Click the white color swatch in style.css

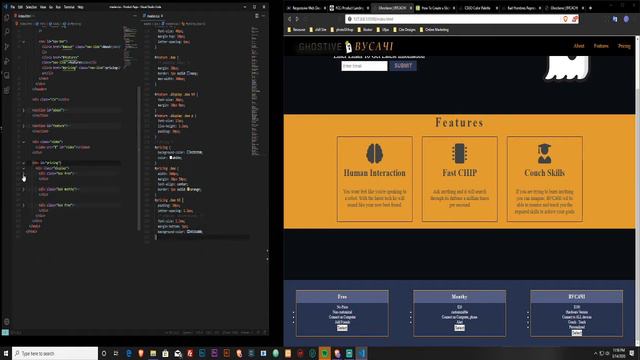[x=171, y=158]
